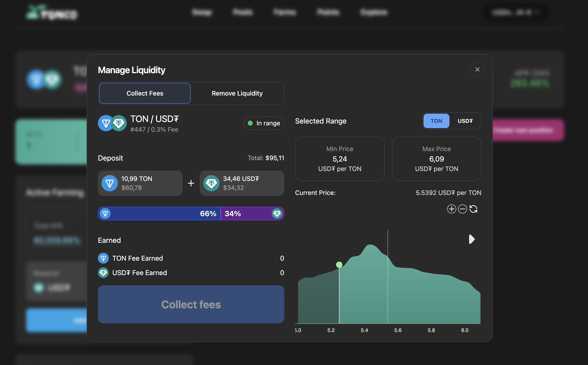
Task: Click the green min price handle dot
Action: coord(339,265)
